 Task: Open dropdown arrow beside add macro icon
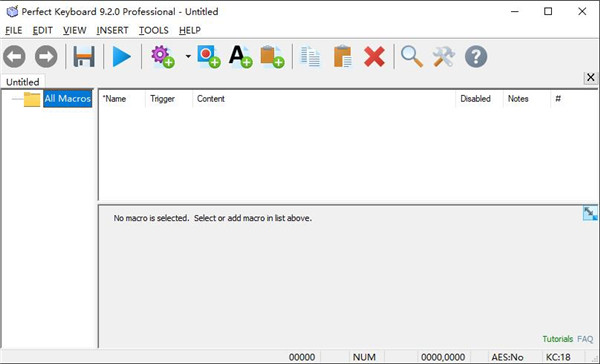pyautogui.click(x=188, y=56)
